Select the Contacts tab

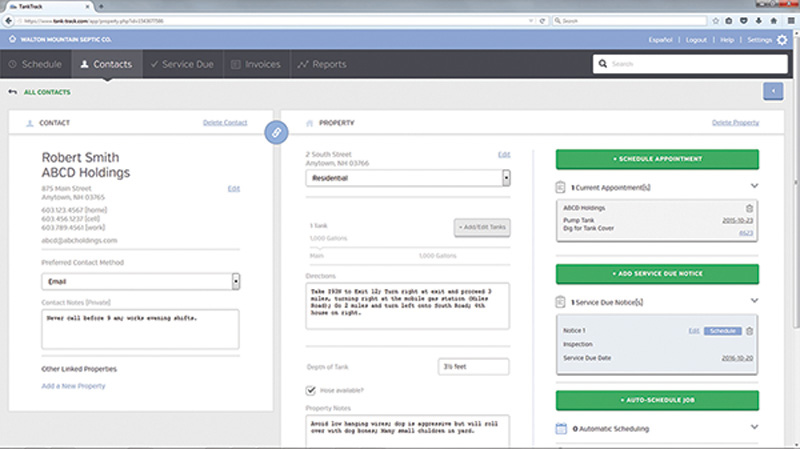tap(107, 64)
